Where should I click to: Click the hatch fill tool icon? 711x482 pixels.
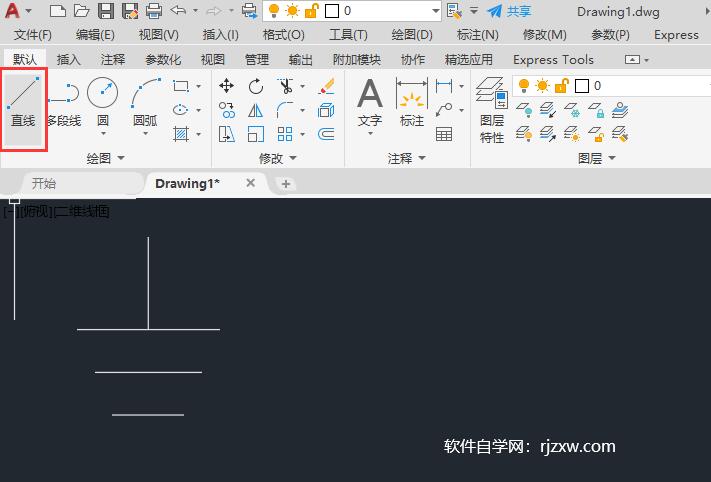(x=181, y=134)
